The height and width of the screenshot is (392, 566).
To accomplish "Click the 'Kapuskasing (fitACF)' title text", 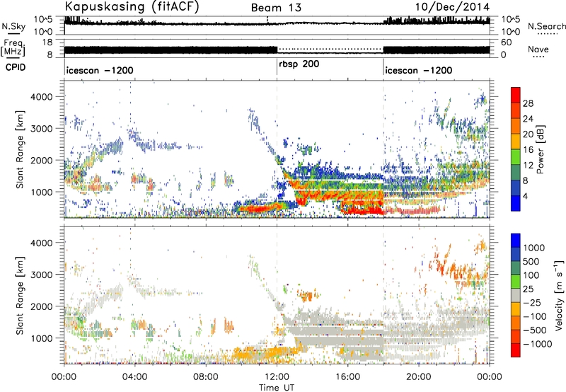I will point(132,7).
